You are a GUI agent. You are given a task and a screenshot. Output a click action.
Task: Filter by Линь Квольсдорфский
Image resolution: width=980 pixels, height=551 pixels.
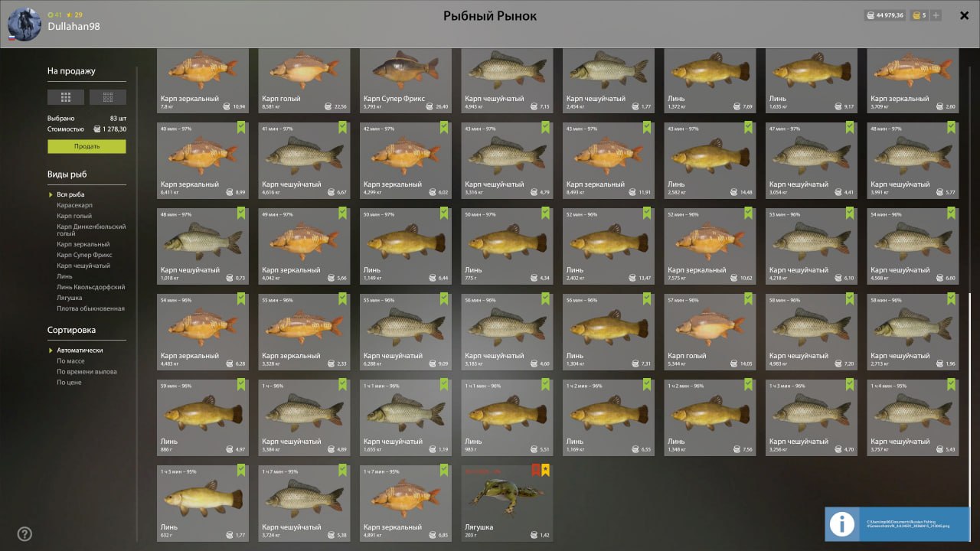(x=90, y=287)
